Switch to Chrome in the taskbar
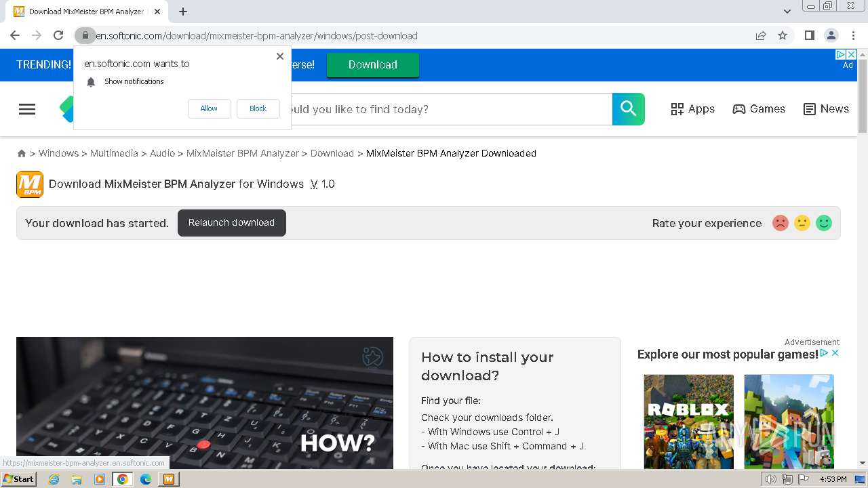868x488 pixels. (x=123, y=479)
